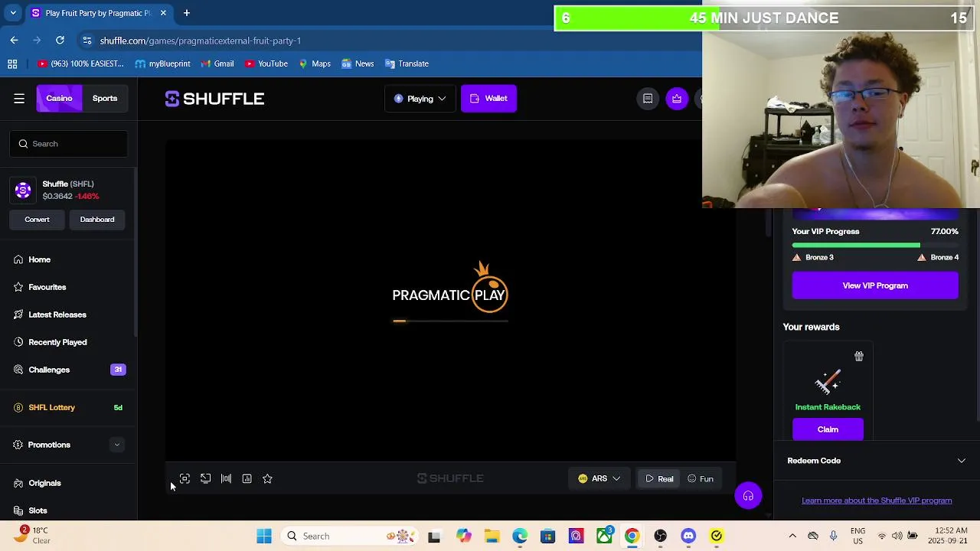Viewport: 980px width, 551px height.
Task: Open the Gmail bookmark
Action: click(217, 64)
